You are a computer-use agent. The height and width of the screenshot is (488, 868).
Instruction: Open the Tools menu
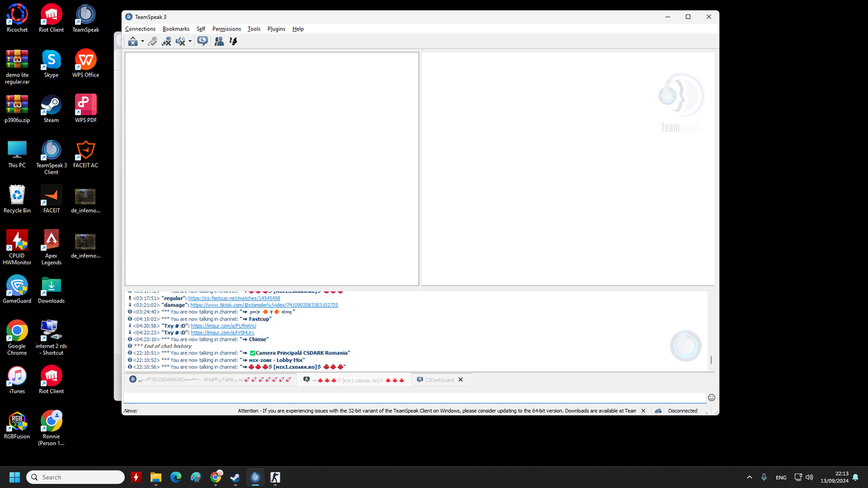254,29
